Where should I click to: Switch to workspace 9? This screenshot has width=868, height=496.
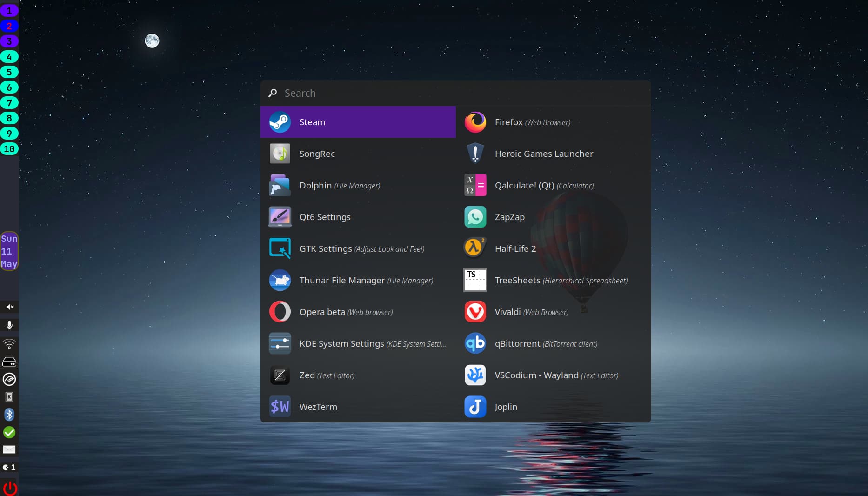pos(9,134)
